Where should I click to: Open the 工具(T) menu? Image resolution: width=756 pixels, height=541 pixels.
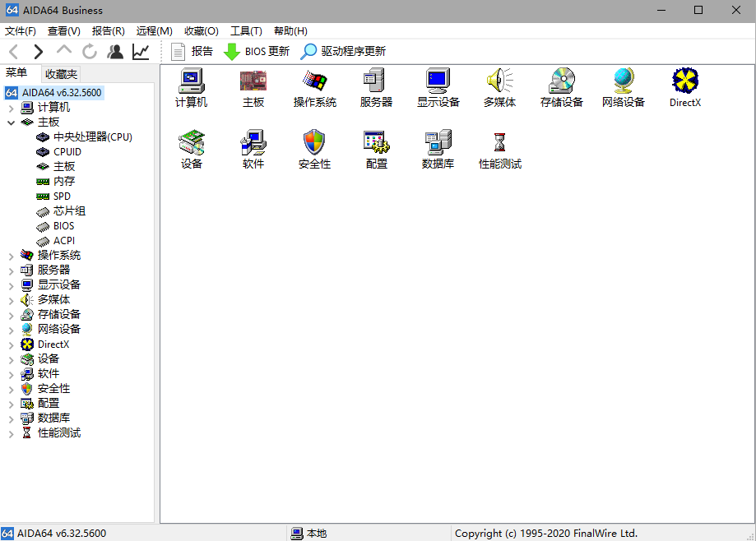(x=246, y=31)
